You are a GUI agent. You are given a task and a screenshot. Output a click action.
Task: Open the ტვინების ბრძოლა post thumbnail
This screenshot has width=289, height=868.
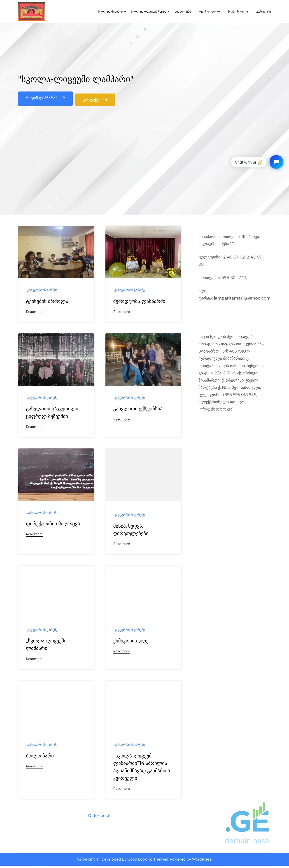pos(56,252)
